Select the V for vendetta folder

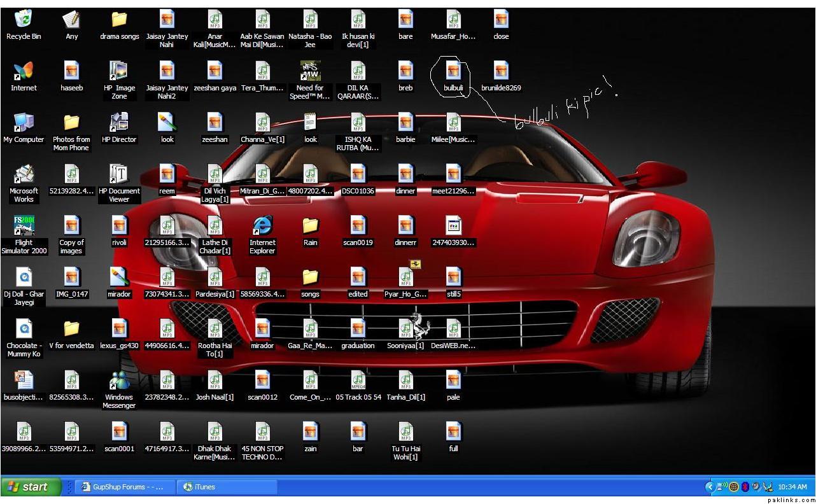point(71,329)
